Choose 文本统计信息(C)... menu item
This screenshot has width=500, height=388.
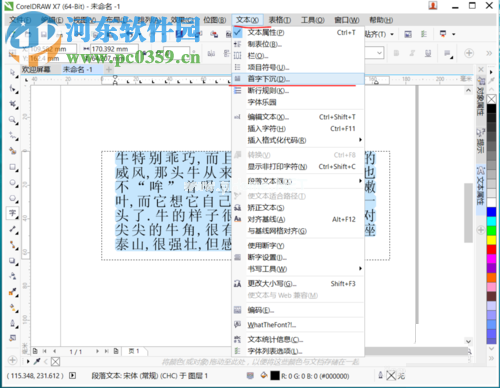298,339
